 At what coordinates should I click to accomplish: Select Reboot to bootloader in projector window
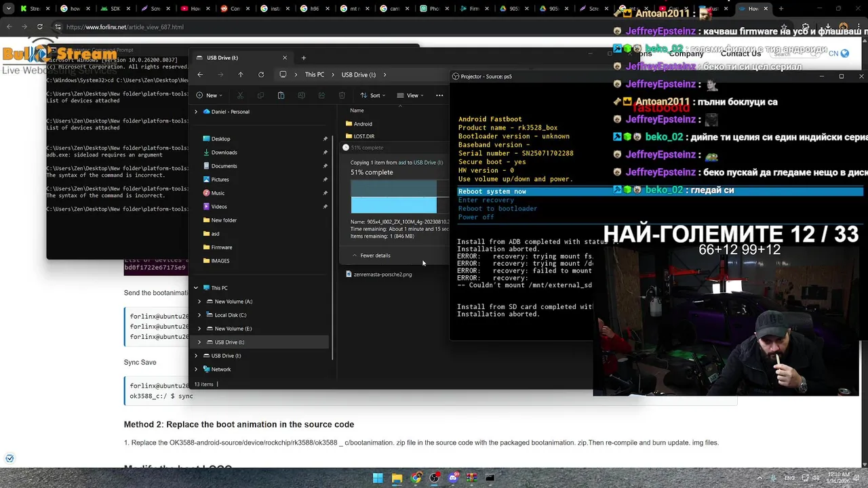498,209
